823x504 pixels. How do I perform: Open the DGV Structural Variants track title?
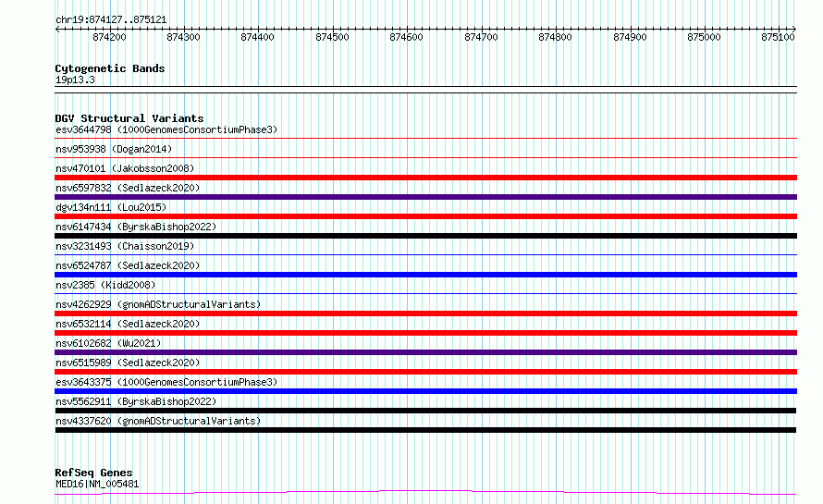click(129, 118)
